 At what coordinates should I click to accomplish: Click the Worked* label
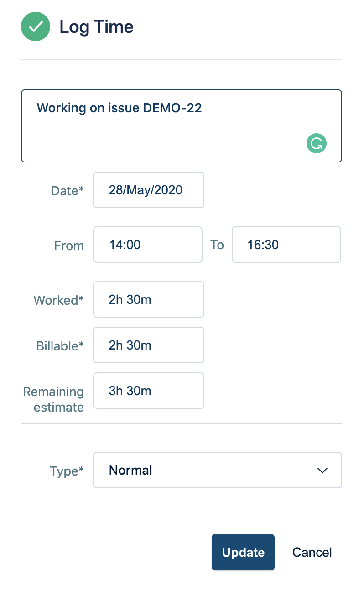(x=59, y=300)
